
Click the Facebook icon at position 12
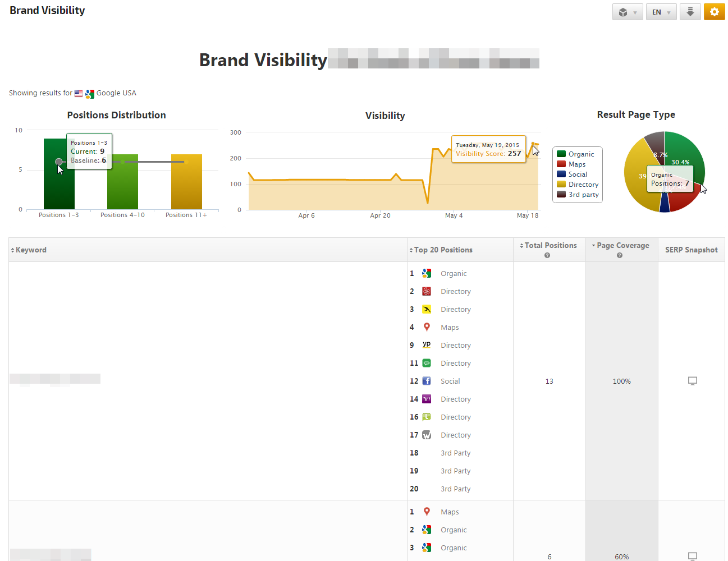coord(427,381)
